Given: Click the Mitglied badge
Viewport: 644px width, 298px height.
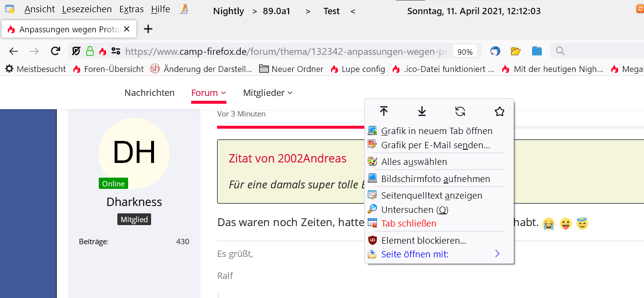Looking at the screenshot, I should point(134,220).
